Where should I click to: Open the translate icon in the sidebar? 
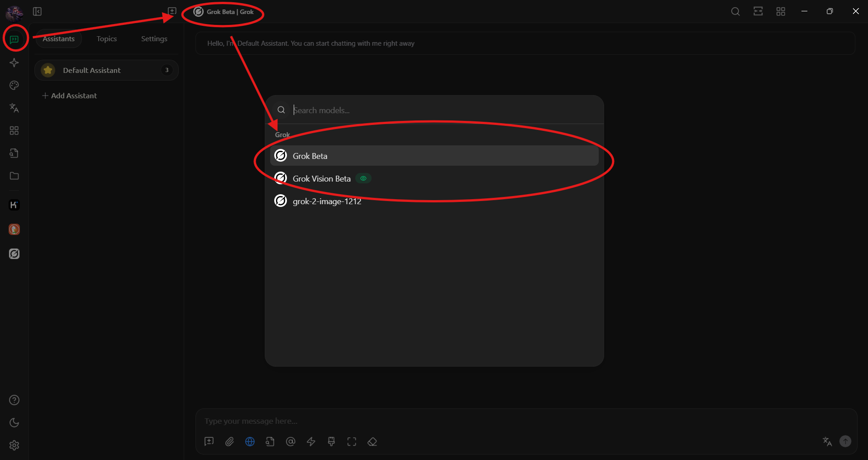pos(14,108)
